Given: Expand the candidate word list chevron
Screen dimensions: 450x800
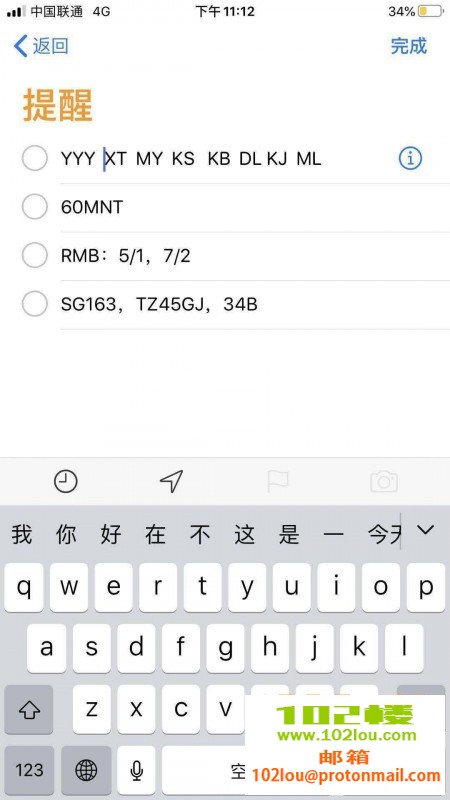Looking at the screenshot, I should tap(424, 531).
